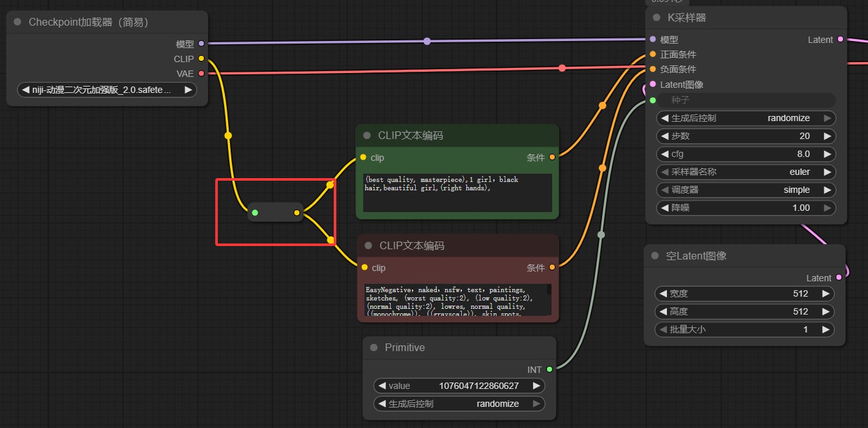868x428 pixels.
Task: Click the green INT output port on Primitive
Action: pyautogui.click(x=549, y=370)
